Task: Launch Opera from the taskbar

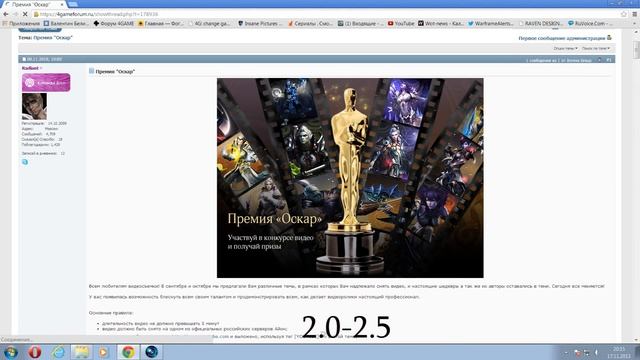Action: click(x=35, y=352)
